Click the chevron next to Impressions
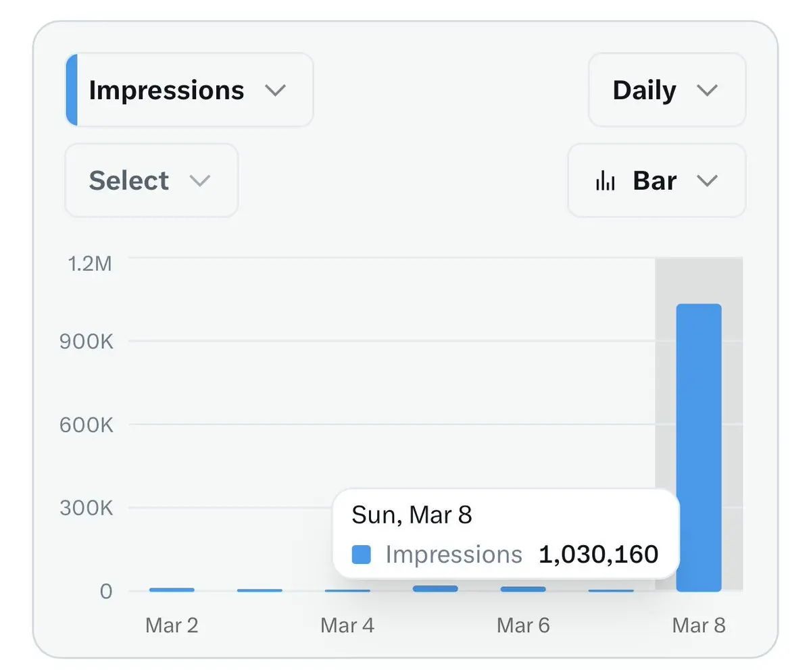811x672 pixels. [x=275, y=91]
